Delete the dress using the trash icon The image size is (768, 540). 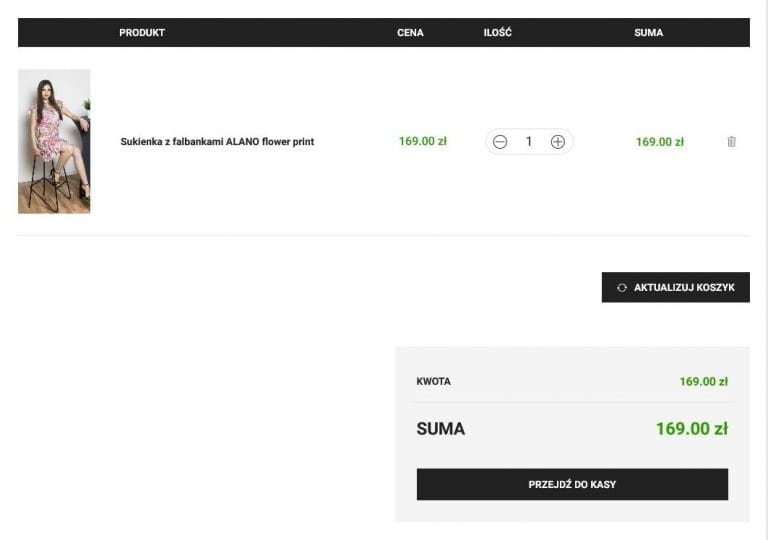tap(731, 142)
